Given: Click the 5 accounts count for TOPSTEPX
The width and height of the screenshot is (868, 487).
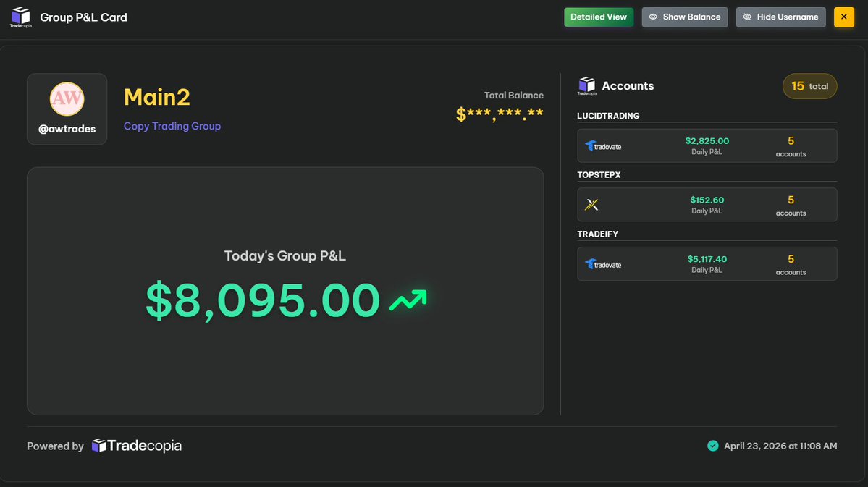Looking at the screenshot, I should pyautogui.click(x=791, y=206).
